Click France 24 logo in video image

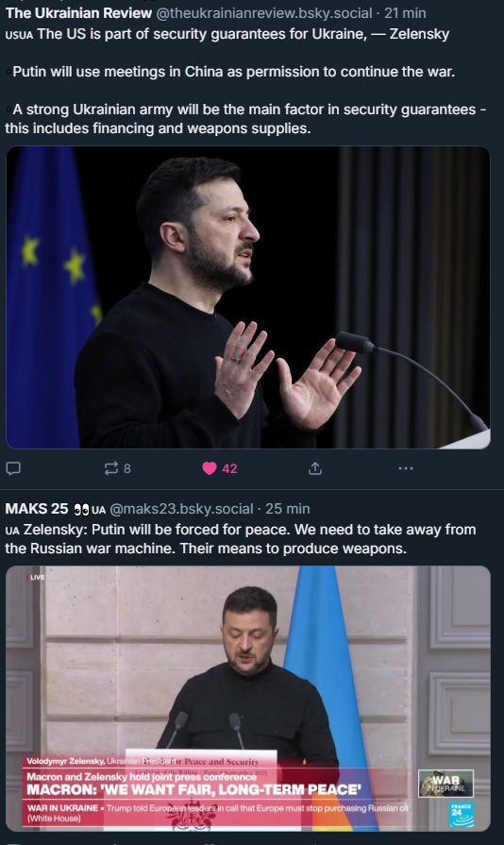[462, 815]
